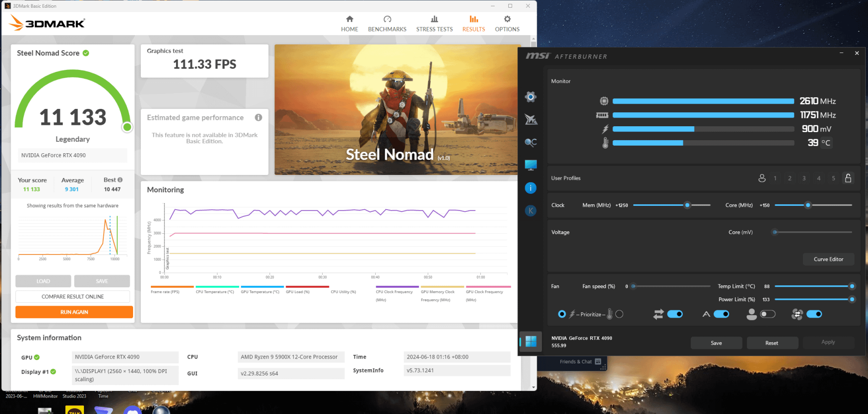
Task: Enable the user-defined fan switch
Action: tap(768, 314)
